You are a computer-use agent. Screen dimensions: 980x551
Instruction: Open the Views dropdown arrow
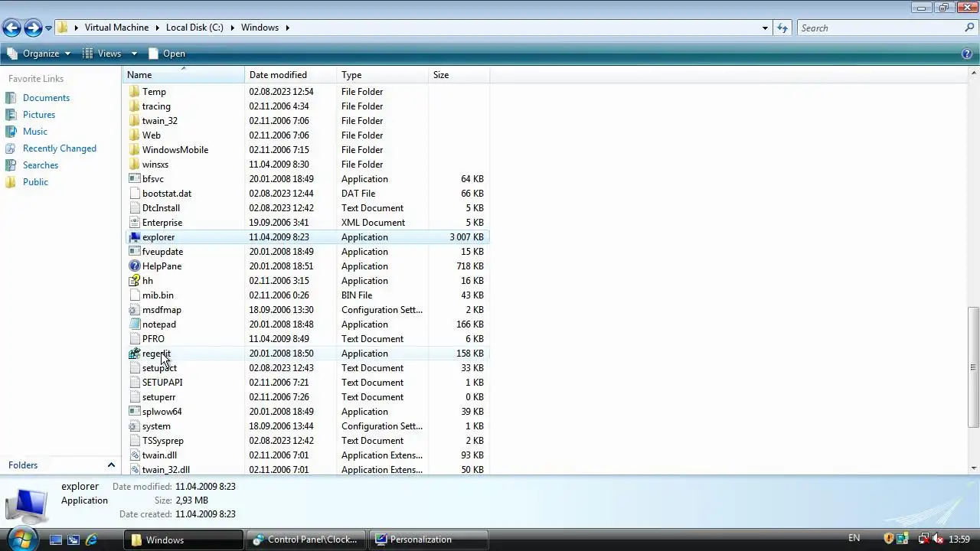pyautogui.click(x=134, y=54)
